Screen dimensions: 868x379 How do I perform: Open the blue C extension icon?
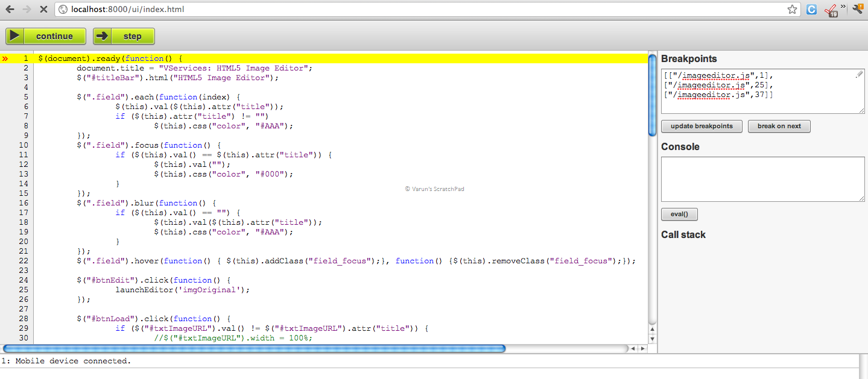point(812,10)
